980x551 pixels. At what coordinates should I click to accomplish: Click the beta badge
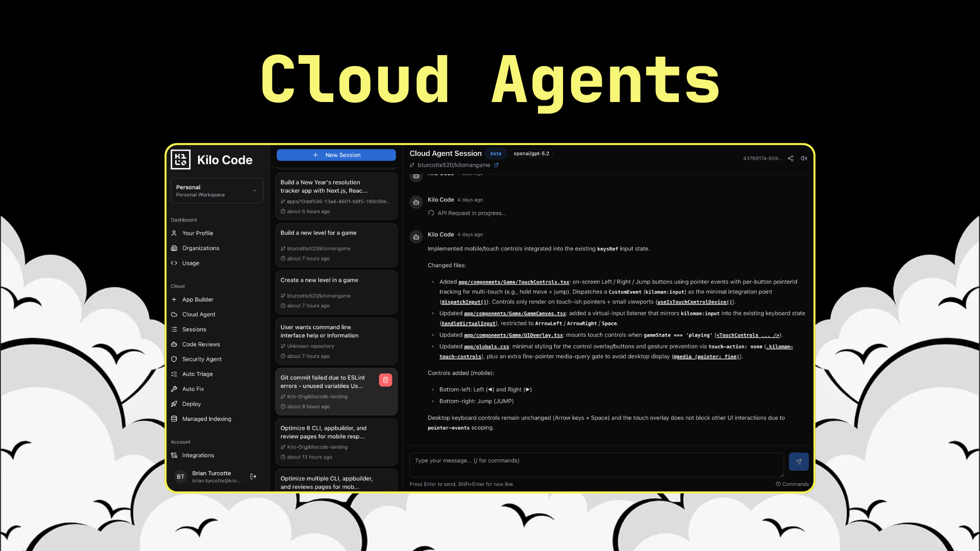tap(496, 154)
